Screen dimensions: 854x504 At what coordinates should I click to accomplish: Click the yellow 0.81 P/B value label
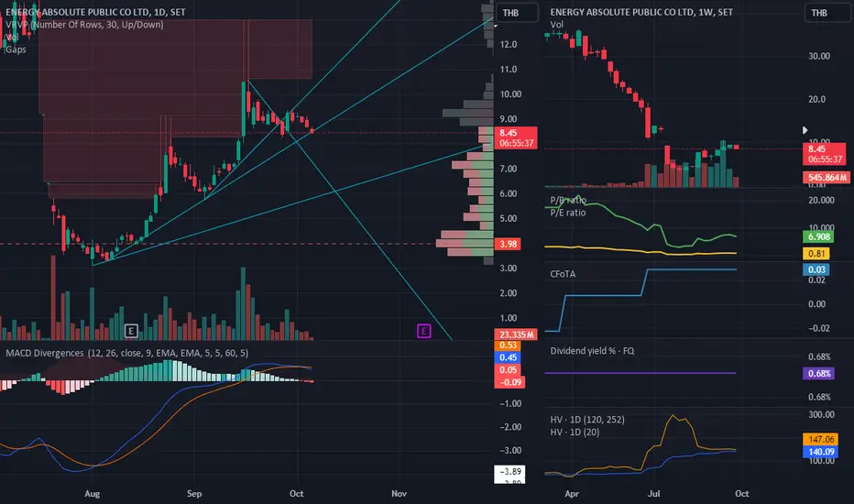pyautogui.click(x=816, y=253)
